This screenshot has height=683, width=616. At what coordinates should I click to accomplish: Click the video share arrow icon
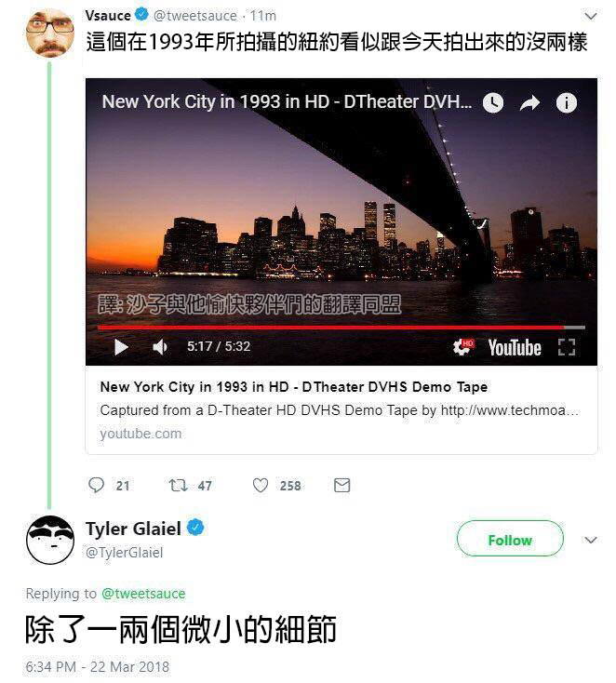pos(529,103)
